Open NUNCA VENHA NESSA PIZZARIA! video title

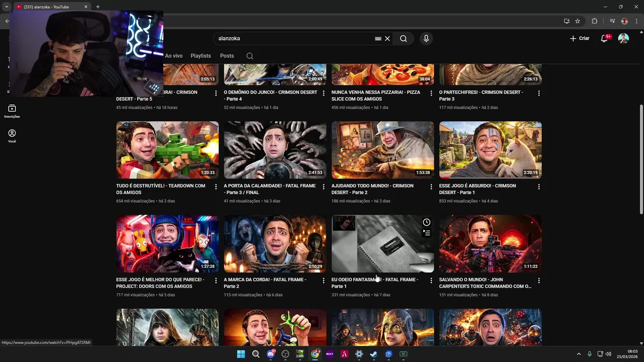click(x=376, y=96)
